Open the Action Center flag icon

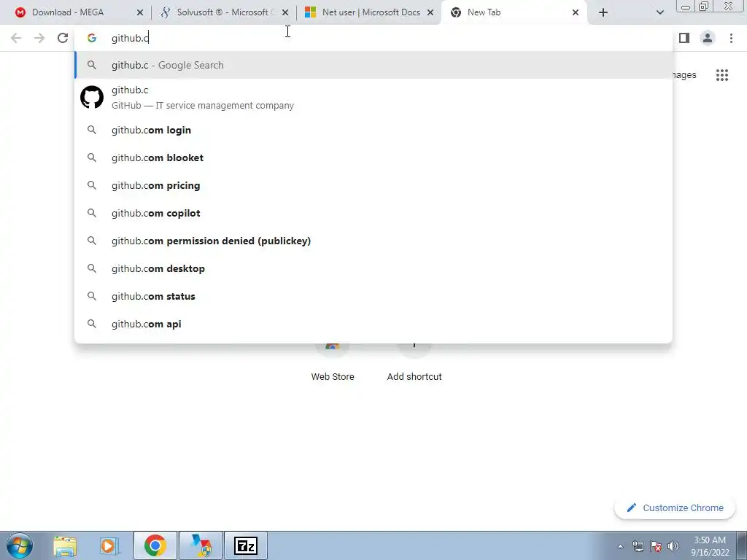tap(656, 546)
